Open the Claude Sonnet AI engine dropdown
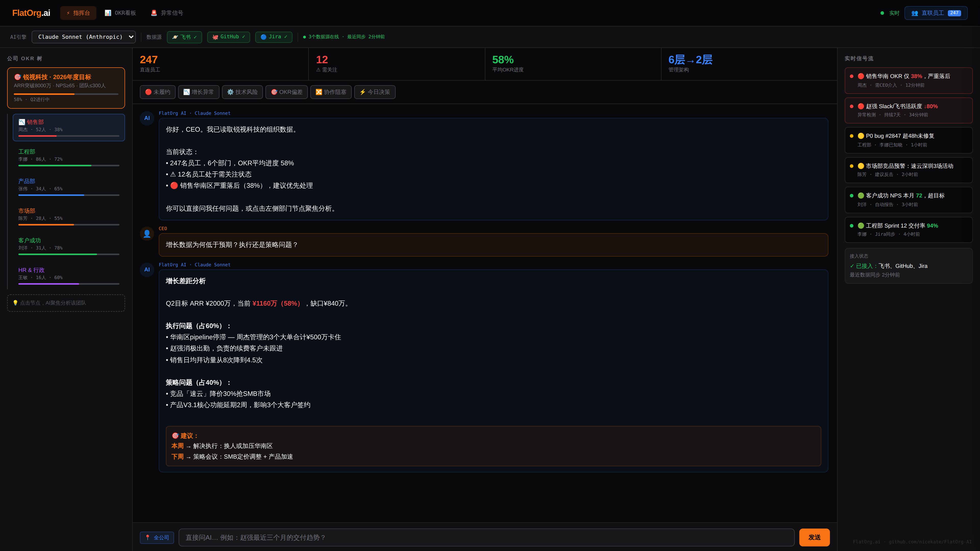This screenshot has height=551, width=980. [x=83, y=37]
